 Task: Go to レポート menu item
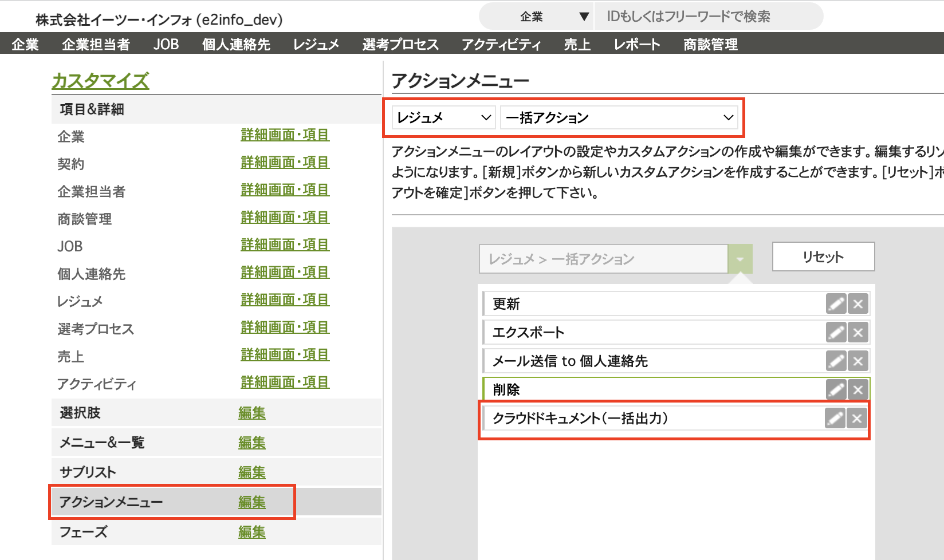[637, 44]
